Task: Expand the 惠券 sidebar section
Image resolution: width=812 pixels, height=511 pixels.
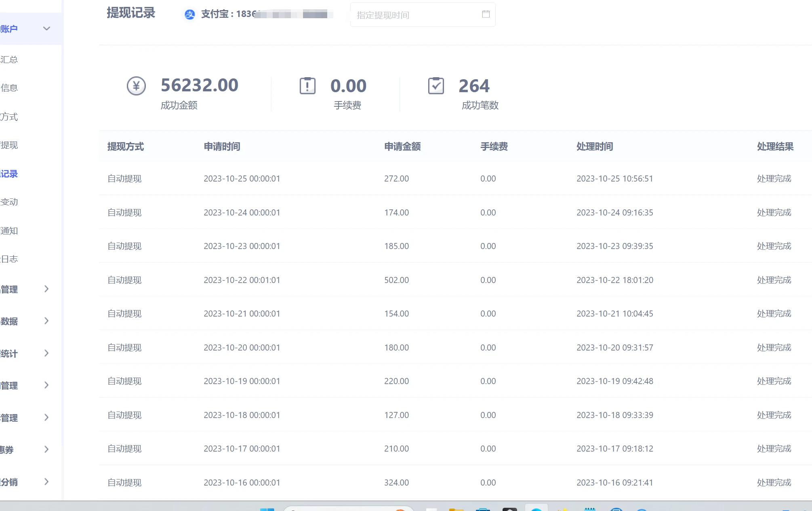Action: point(46,450)
